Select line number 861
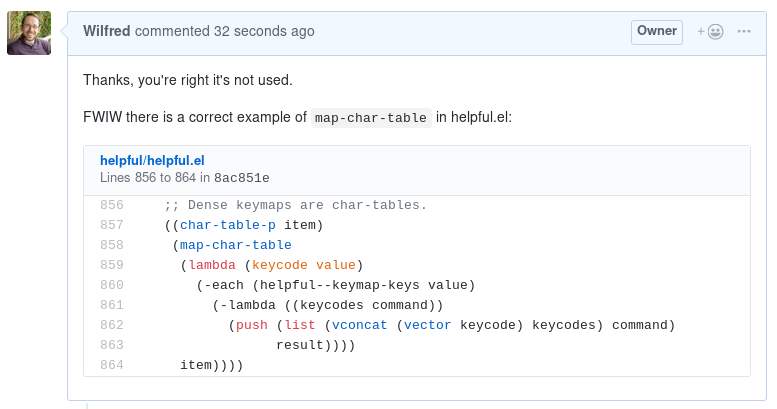Viewport: 777px width, 409px height. tap(112, 305)
